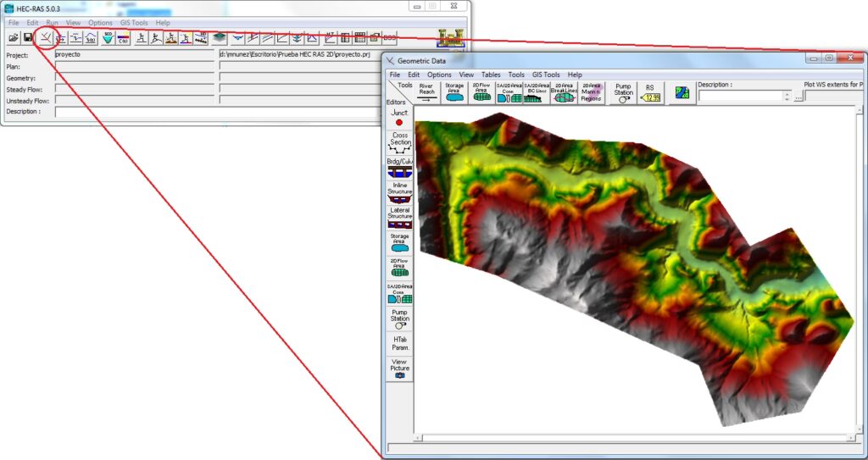Open the Lateral Structure editor

[x=399, y=217]
